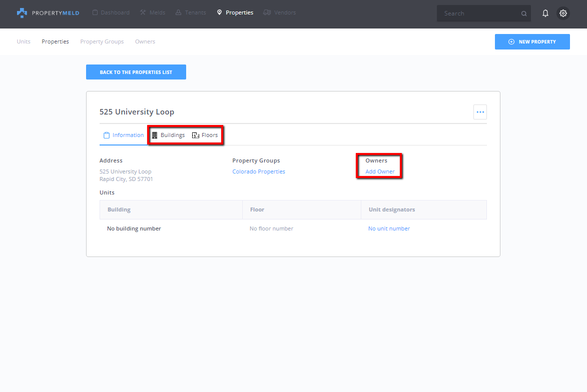Click into the Search field
The image size is (587, 392).
pyautogui.click(x=478, y=13)
